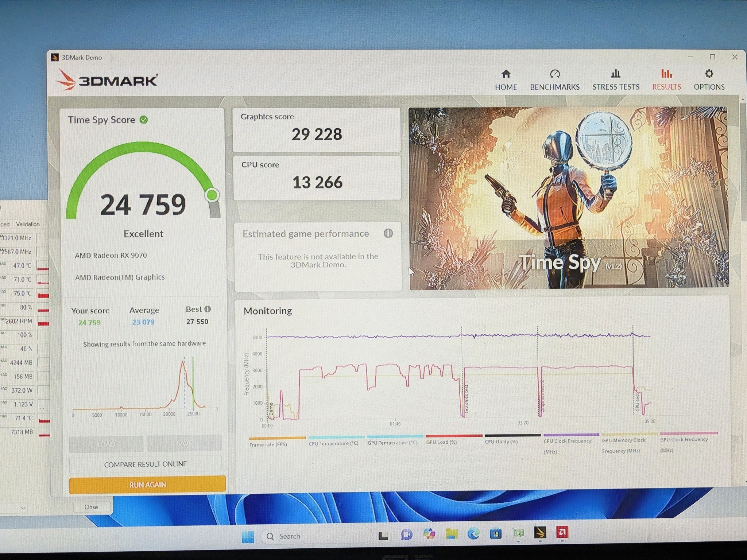This screenshot has width=747, height=560.
Task: Click the main Time Spy score 24 759
Action: pos(143,205)
